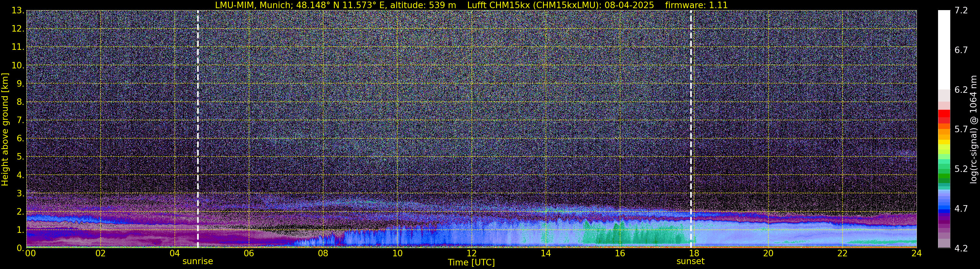
Task: Click the 5.2 colorbar tick value
Action: point(961,169)
